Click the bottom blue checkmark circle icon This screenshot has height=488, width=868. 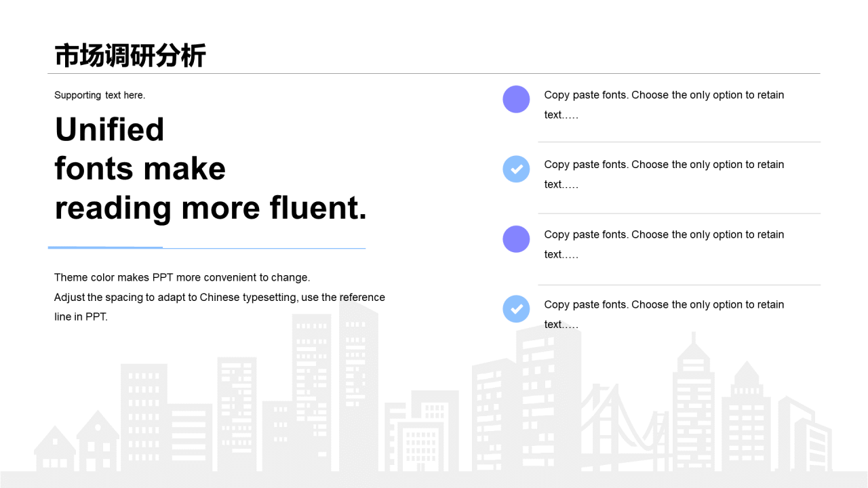pyautogui.click(x=516, y=309)
